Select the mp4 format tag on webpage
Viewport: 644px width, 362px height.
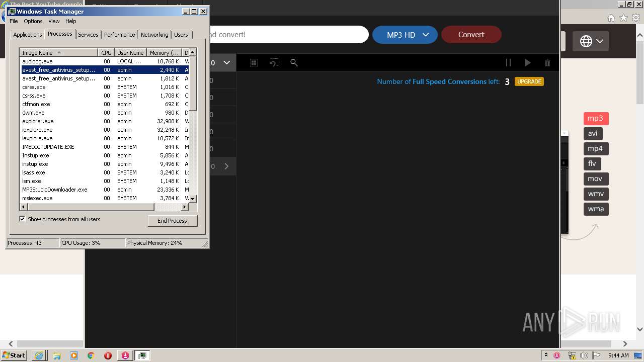pyautogui.click(x=596, y=149)
